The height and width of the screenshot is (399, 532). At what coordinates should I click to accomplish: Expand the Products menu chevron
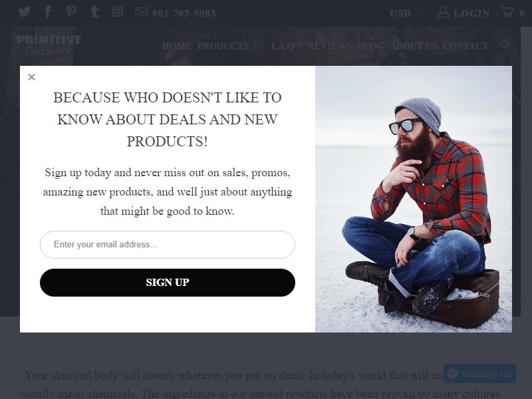pos(257,45)
